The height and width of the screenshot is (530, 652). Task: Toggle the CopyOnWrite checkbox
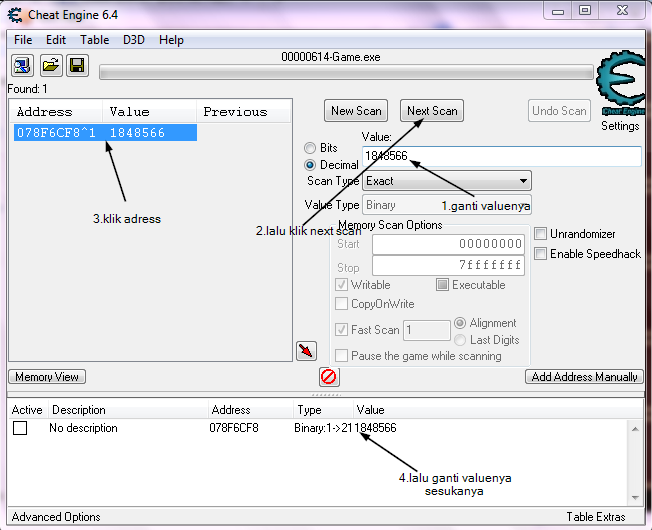341,304
